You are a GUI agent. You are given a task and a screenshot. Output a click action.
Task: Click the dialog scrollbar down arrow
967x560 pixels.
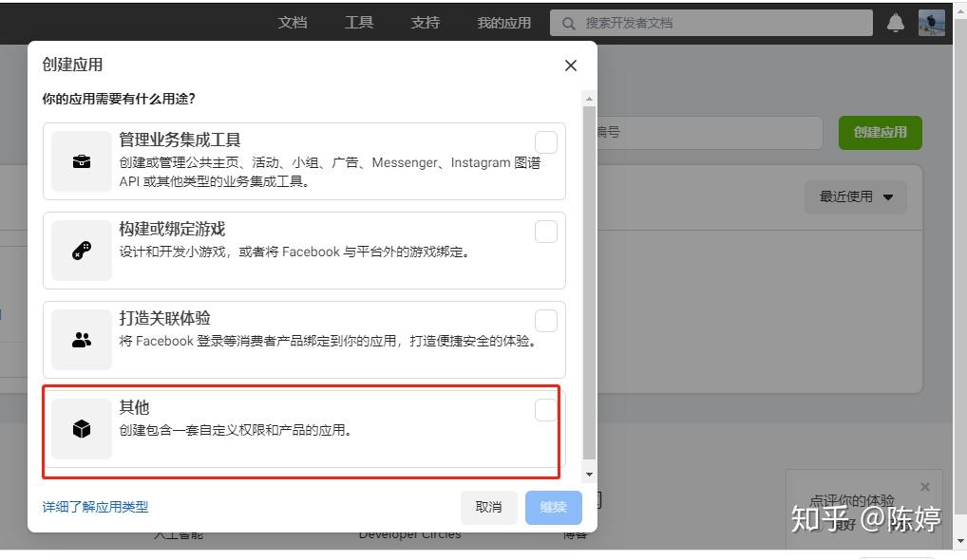[589, 473]
